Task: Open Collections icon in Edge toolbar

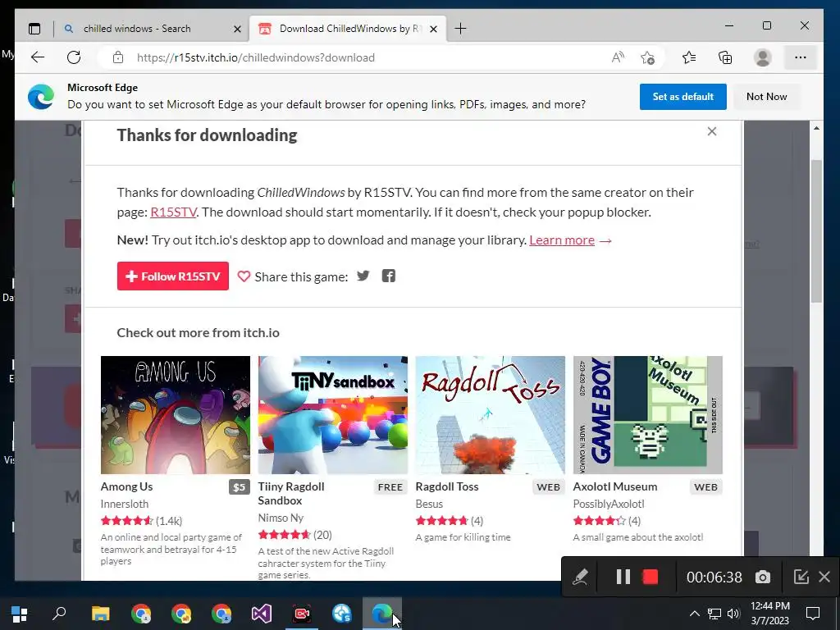Action: click(725, 57)
